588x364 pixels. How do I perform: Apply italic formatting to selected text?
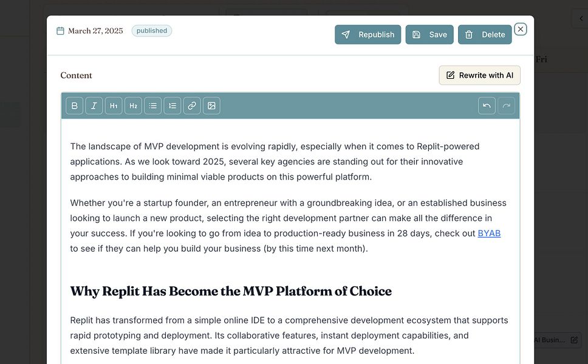click(x=94, y=105)
